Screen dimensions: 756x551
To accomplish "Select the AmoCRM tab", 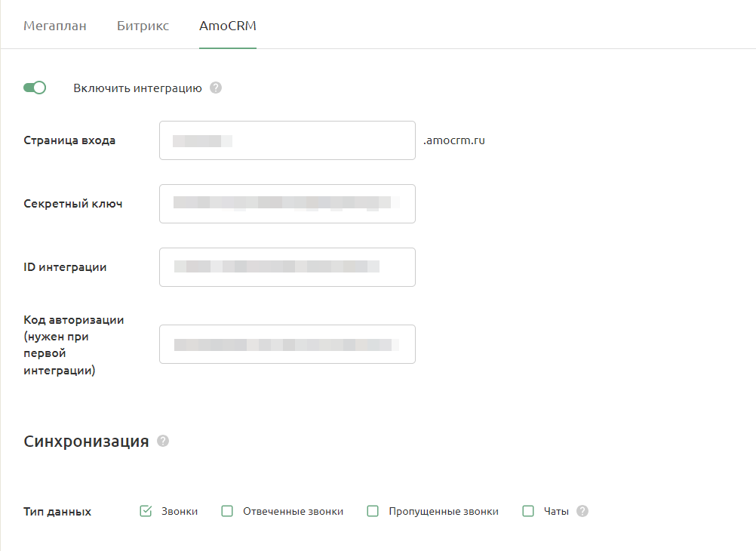I will (x=228, y=26).
